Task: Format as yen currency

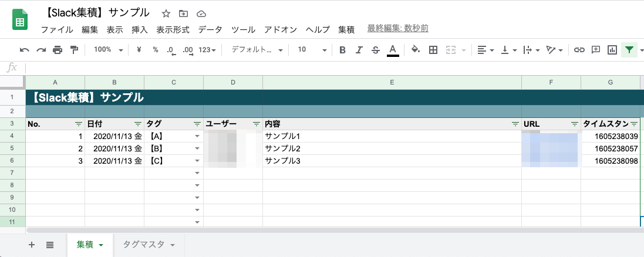Action: [x=139, y=50]
